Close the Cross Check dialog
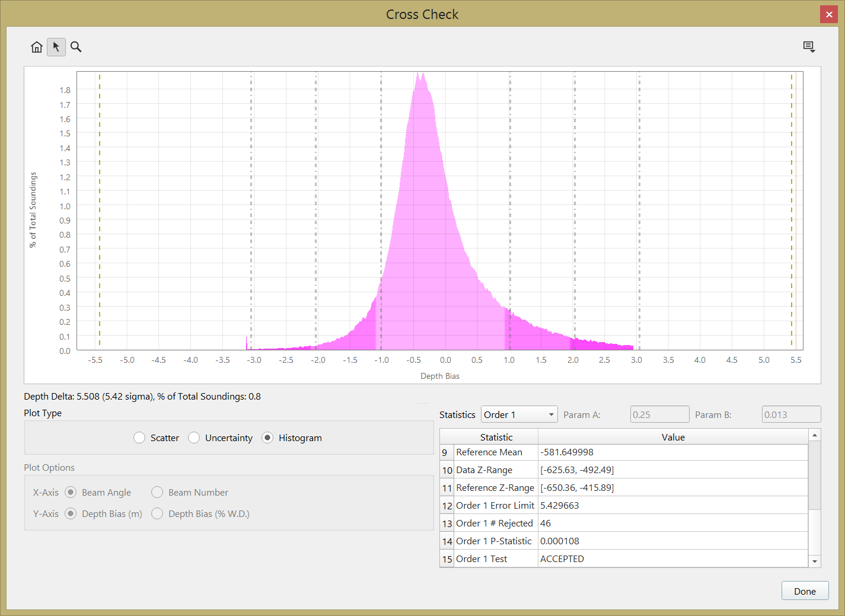Image resolution: width=845 pixels, height=616 pixels. point(828,14)
